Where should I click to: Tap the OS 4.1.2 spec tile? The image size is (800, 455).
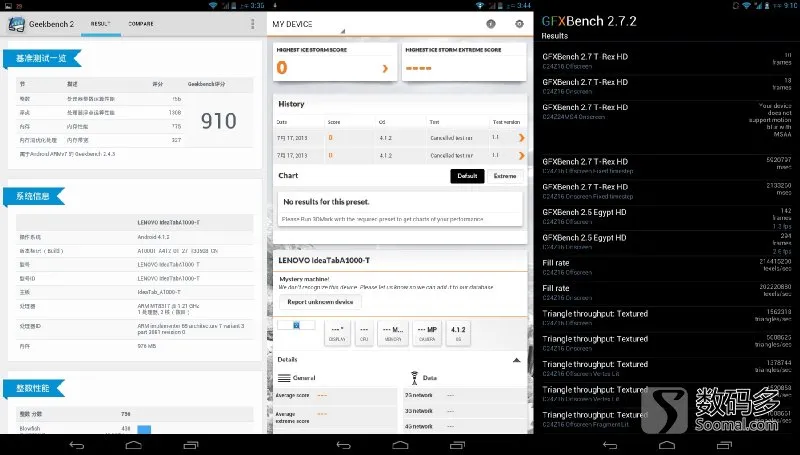point(458,334)
